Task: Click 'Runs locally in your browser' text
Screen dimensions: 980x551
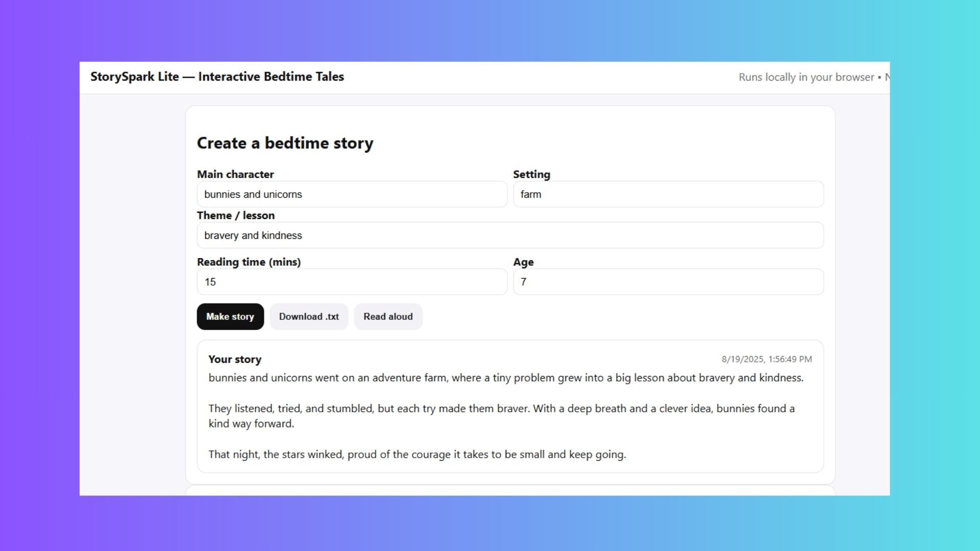Action: pos(806,77)
